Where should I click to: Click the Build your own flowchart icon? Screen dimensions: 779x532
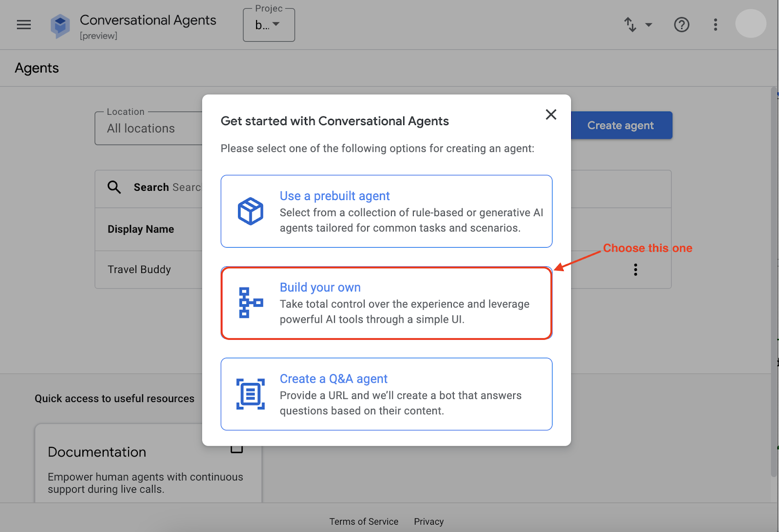250,302
